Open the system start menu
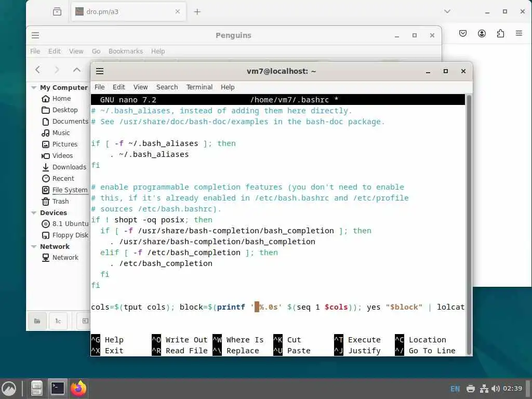 point(9,389)
